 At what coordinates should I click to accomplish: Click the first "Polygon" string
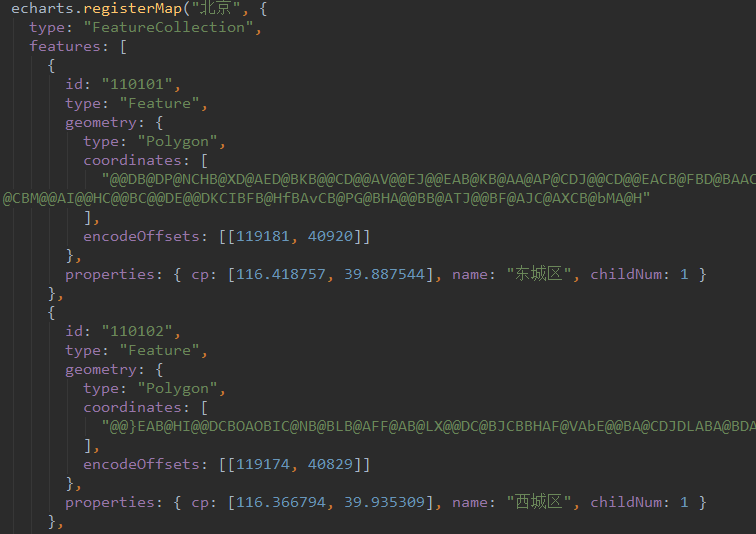tap(177, 142)
